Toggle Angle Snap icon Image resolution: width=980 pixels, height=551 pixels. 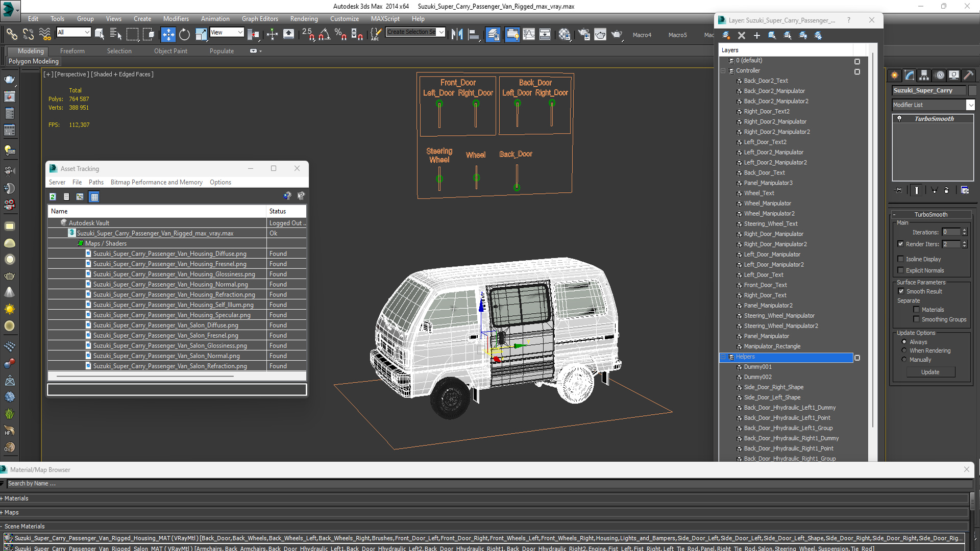point(324,34)
